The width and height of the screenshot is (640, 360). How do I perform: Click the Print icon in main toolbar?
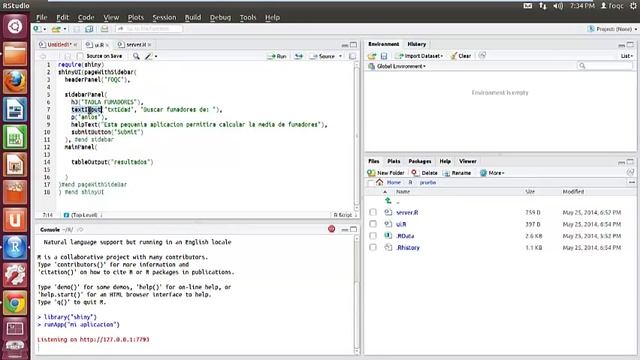(x=104, y=29)
